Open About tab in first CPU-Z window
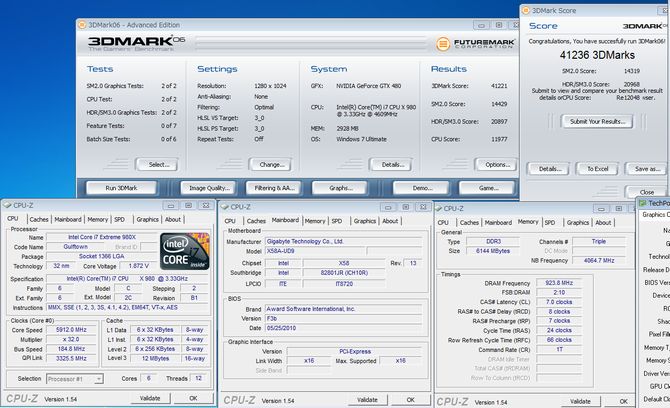This screenshot has width=670, height=408. (173, 219)
